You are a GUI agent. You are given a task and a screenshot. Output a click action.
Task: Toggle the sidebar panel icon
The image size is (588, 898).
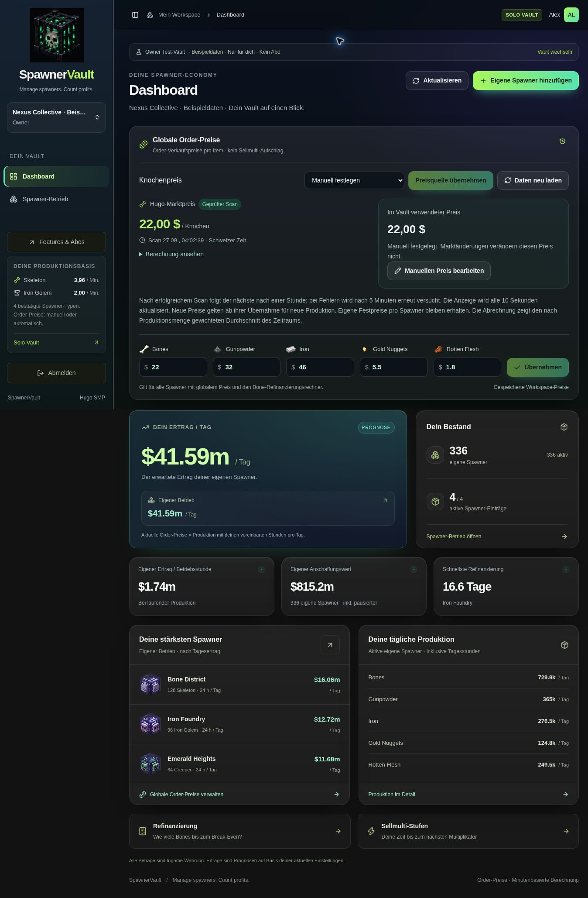(135, 15)
